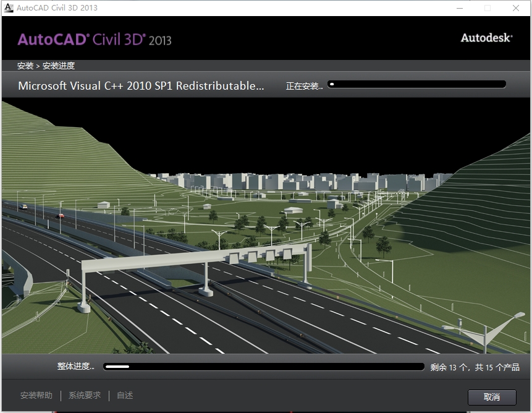Click the remaining products count text
Viewport: 532px width, 413px height.
[475, 367]
